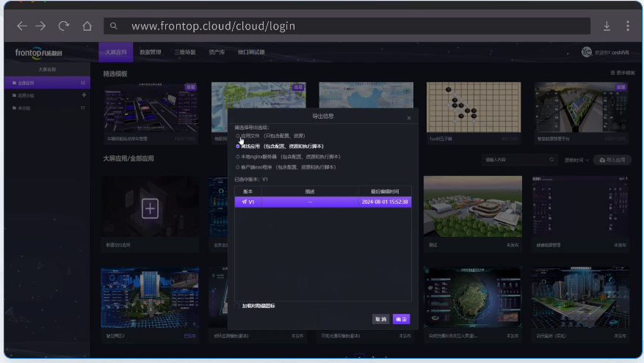644x363 pixels.
Task: Open the 综合能源管理 application thumbnail
Action: [x=580, y=206]
